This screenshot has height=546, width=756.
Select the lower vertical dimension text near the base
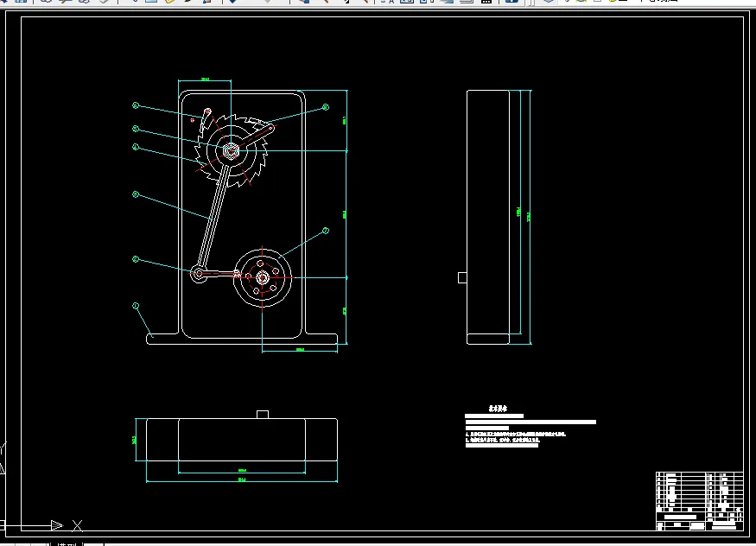click(x=344, y=311)
